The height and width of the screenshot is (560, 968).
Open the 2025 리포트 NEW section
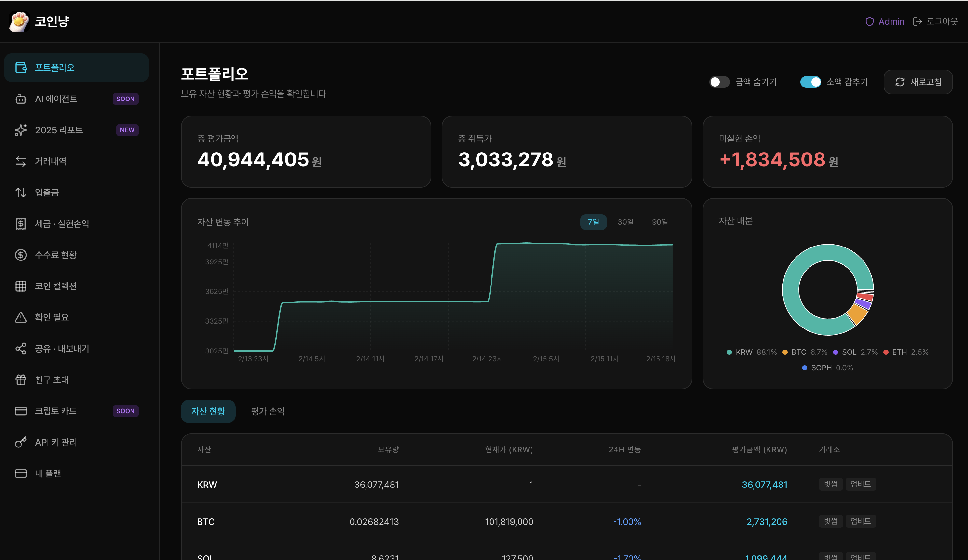pos(59,130)
